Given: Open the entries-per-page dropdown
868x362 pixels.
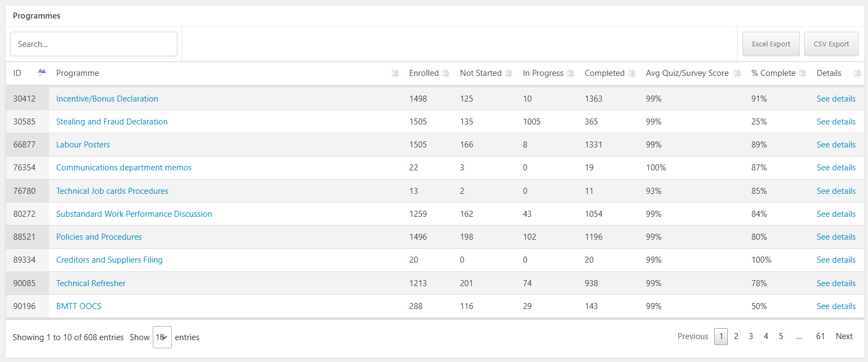Looking at the screenshot, I should click(x=162, y=337).
